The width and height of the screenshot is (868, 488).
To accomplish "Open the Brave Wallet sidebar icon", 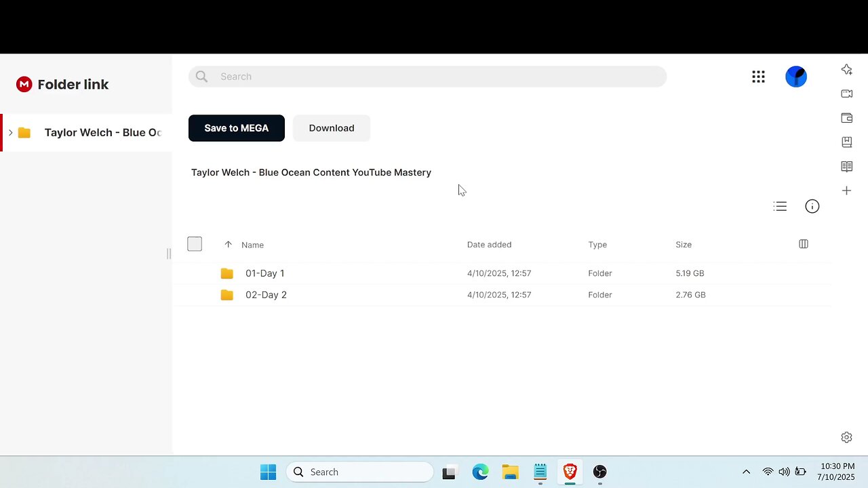I will 846,118.
